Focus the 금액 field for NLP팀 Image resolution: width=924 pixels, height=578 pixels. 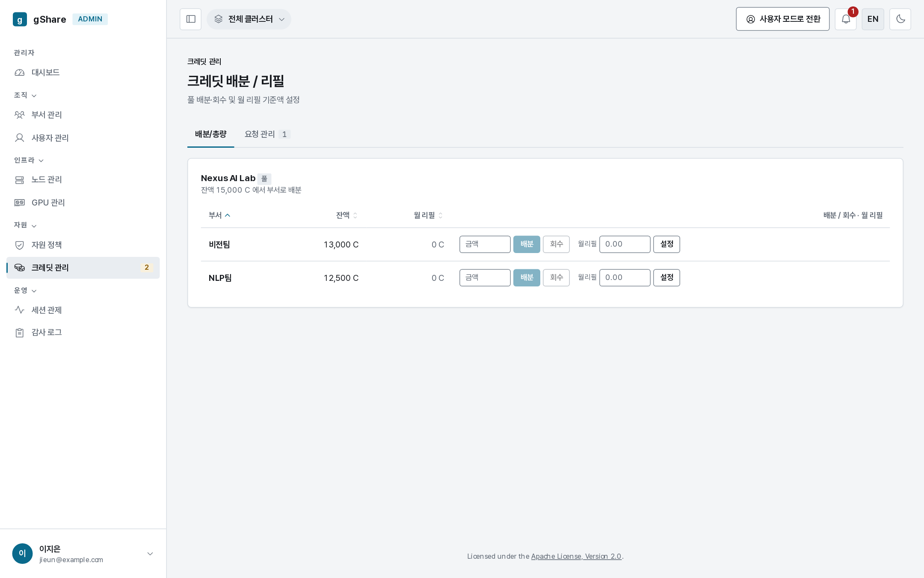click(485, 278)
